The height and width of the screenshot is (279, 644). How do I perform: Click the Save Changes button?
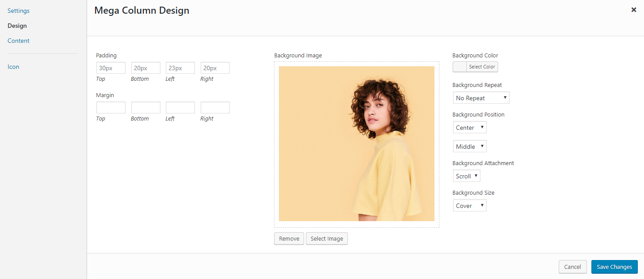614,267
